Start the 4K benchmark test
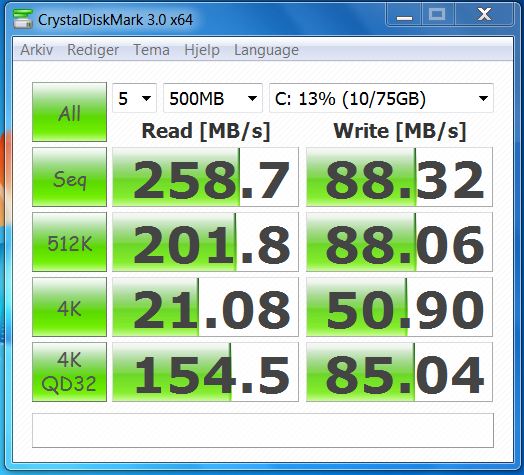Screen dimensions: 524x475 [x=70, y=307]
